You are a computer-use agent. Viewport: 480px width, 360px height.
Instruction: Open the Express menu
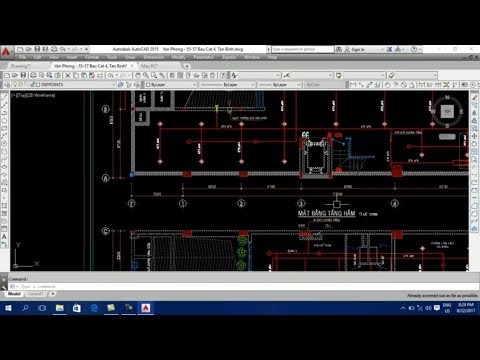229,57
